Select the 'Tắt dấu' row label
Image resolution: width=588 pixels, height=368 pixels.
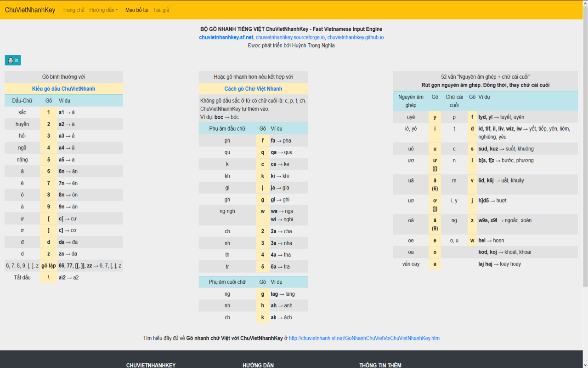tap(23, 277)
